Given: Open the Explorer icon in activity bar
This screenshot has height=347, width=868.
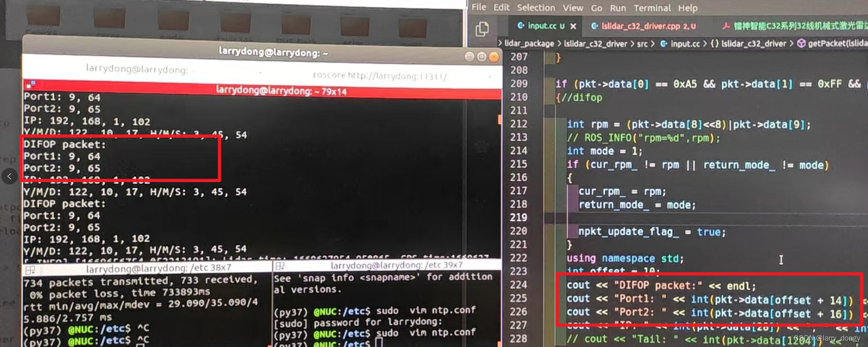Looking at the screenshot, I should pos(482,29).
